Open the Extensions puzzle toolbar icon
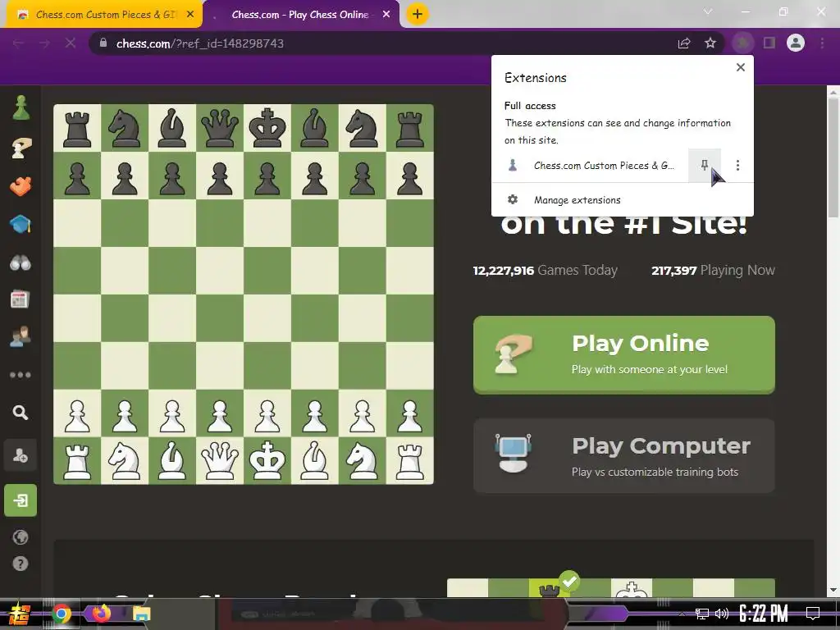The image size is (840, 630). tap(742, 43)
